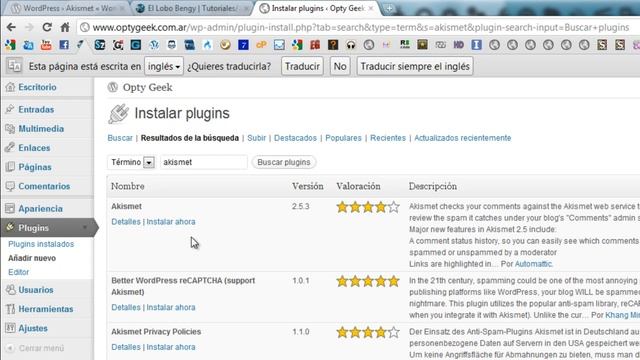Open Usuarios in the admin sidebar
The width and height of the screenshot is (640, 360).
pyautogui.click(x=36, y=290)
